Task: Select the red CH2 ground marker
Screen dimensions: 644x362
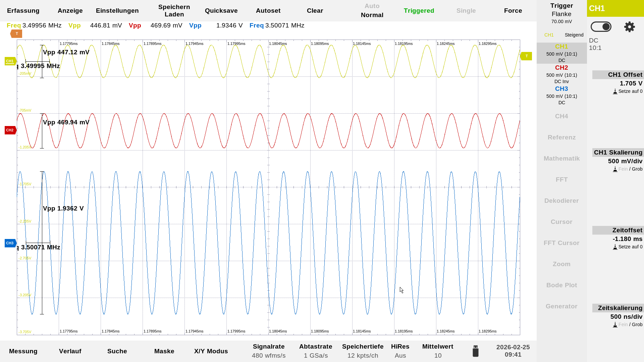Action: point(10,130)
